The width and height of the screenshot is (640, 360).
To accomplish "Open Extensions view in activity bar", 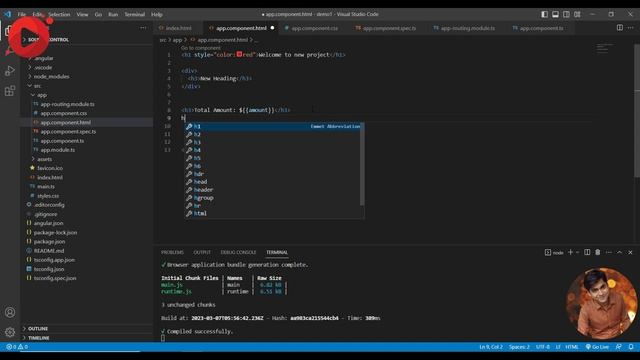I will [10, 91].
